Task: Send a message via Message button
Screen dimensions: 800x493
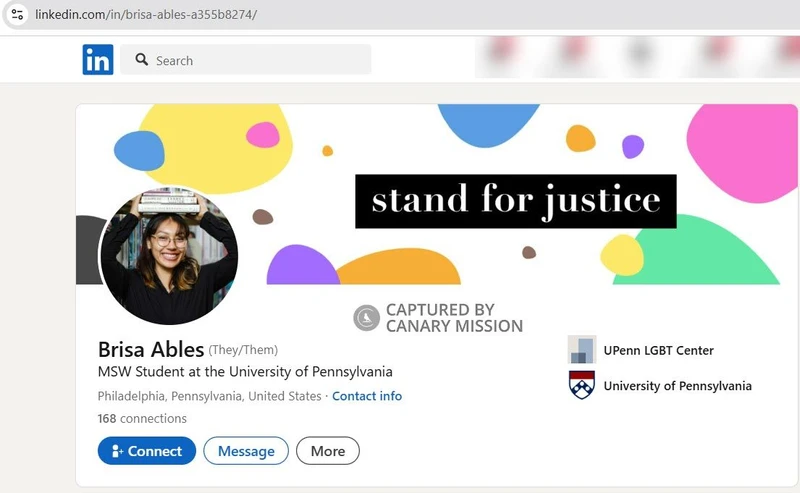Action: pyautogui.click(x=246, y=451)
